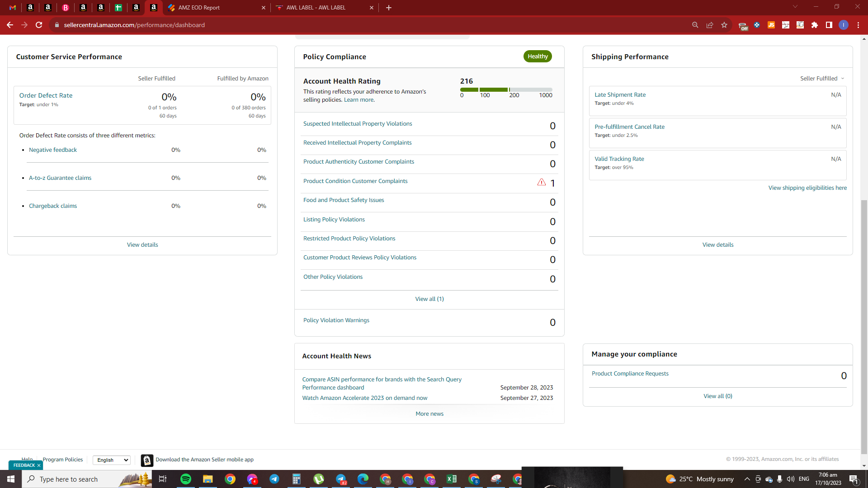Open the Chrome three-dot menu
868x488 pixels.
coord(858,25)
